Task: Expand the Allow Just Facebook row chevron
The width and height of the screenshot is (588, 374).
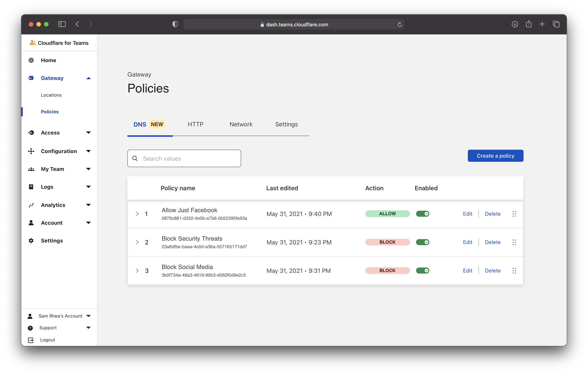Action: coord(137,214)
